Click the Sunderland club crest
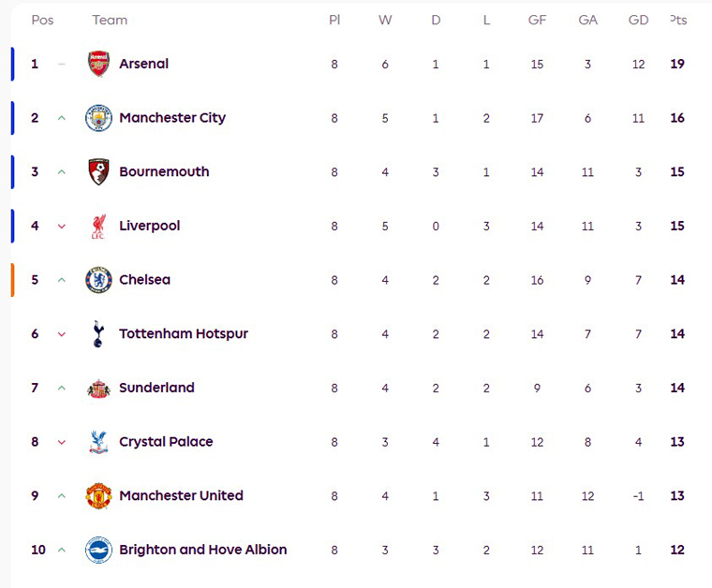 click(x=98, y=389)
